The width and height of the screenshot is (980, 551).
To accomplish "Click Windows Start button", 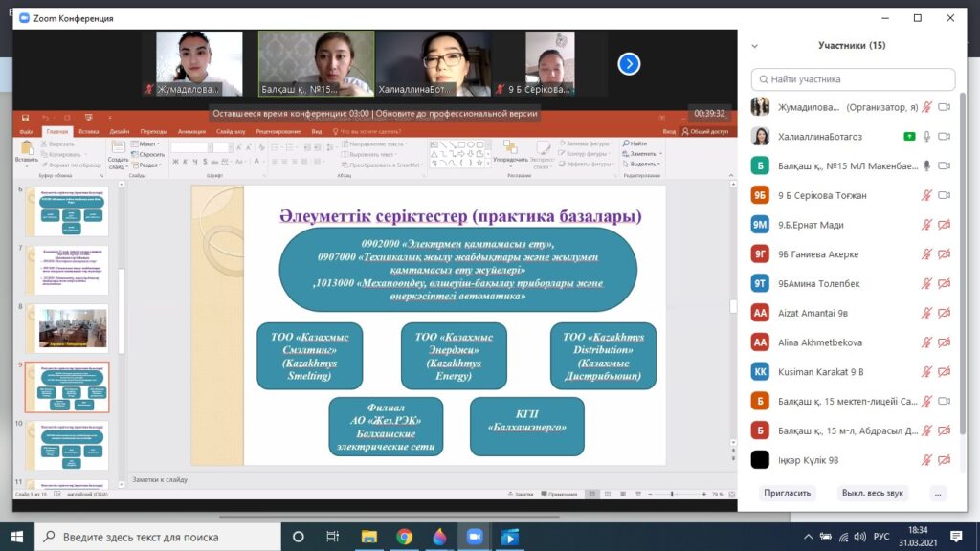I will (17, 537).
